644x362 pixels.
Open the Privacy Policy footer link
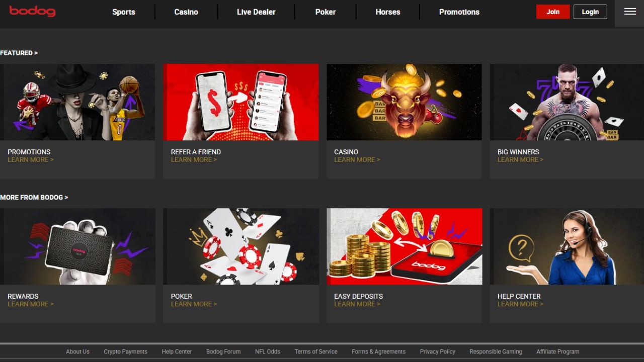(x=437, y=352)
